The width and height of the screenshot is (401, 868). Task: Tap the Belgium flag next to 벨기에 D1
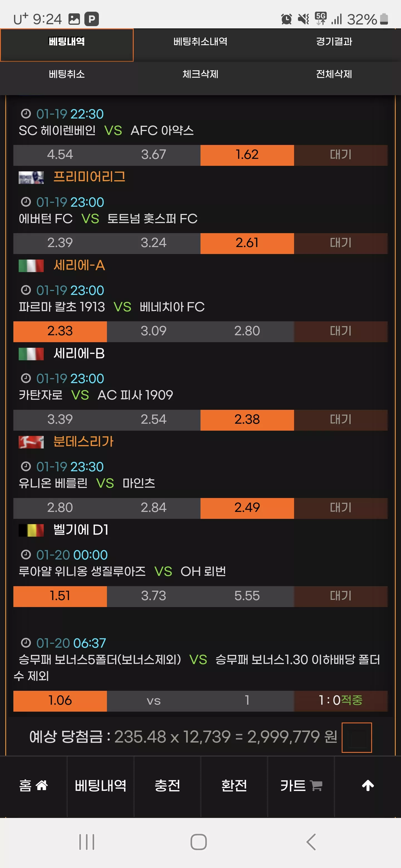tap(31, 530)
